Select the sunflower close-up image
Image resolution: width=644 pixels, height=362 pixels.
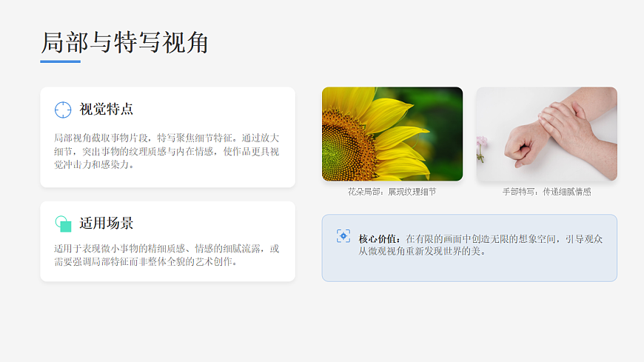(x=392, y=134)
